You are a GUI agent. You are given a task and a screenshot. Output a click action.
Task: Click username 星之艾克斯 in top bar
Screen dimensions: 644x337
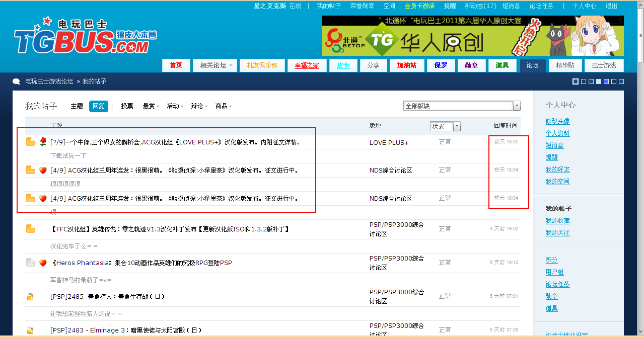tap(270, 6)
